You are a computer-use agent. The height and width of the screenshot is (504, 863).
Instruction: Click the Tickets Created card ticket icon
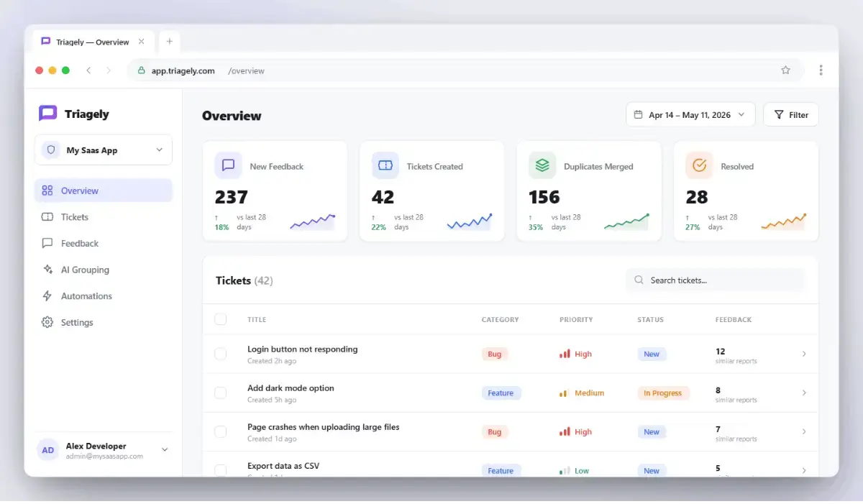pos(385,165)
